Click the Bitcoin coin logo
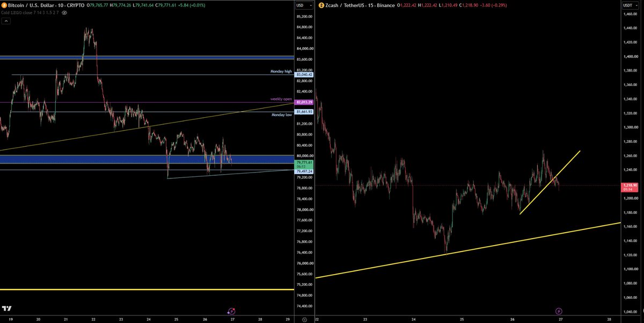Viewport: 644px width, 323px height. click(4, 5)
